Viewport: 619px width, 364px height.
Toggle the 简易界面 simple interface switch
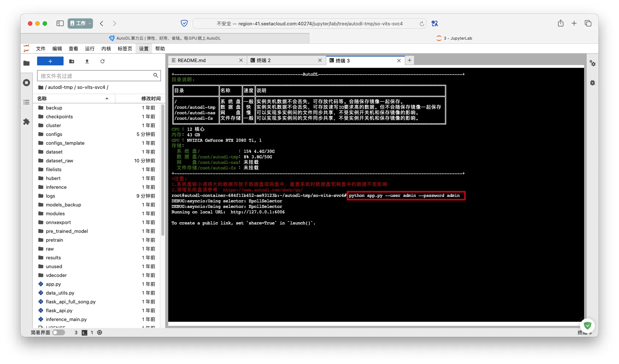pos(58,332)
